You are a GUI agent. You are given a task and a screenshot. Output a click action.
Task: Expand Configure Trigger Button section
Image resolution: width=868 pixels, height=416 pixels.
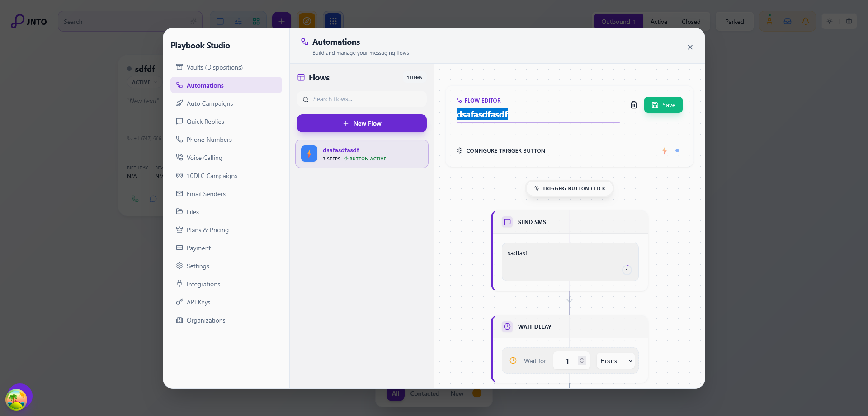(x=569, y=150)
